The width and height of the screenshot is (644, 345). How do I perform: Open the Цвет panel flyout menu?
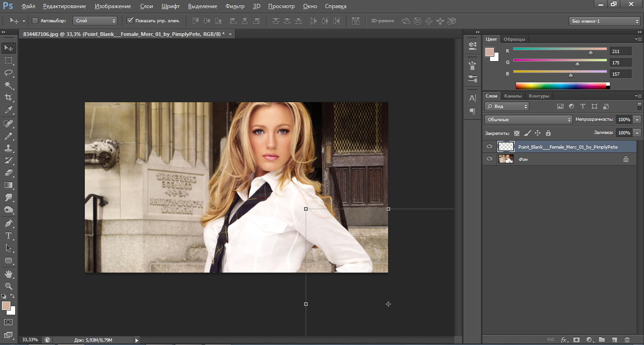coord(638,39)
